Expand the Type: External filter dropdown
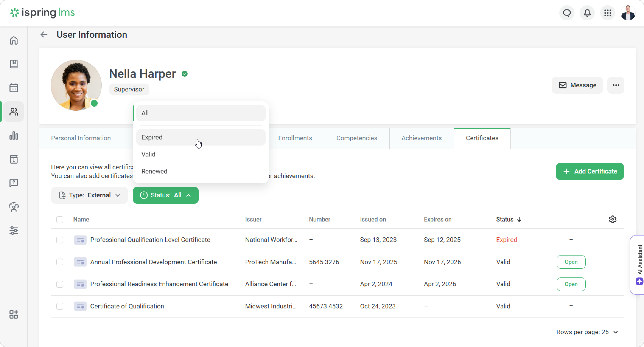Screen dimensions: 644x347 89,195
